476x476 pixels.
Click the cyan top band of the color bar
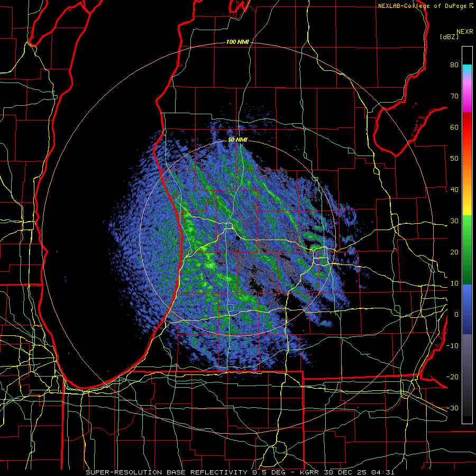[x=467, y=70]
